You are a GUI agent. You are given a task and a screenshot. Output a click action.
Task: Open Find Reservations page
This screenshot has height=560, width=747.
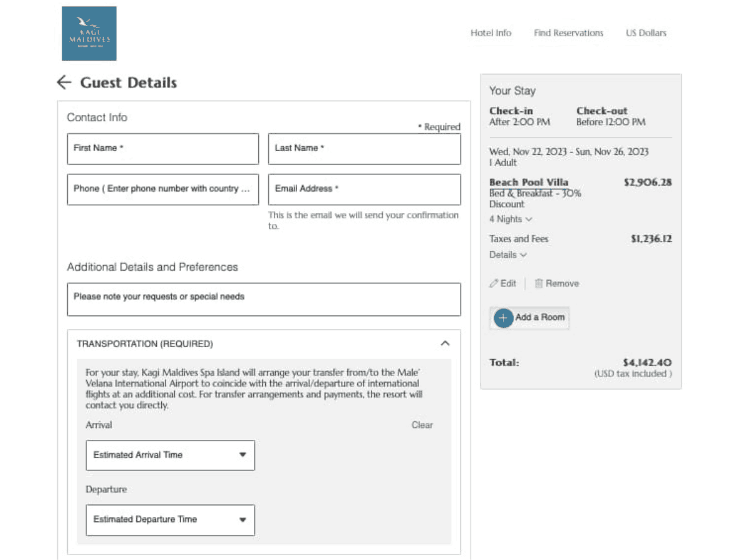point(568,33)
